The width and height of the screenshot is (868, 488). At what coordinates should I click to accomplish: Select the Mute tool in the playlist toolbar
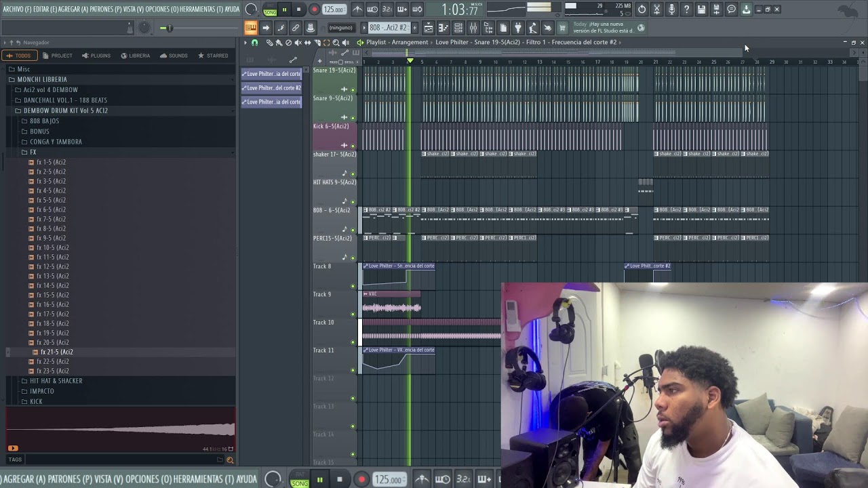pyautogui.click(x=298, y=43)
